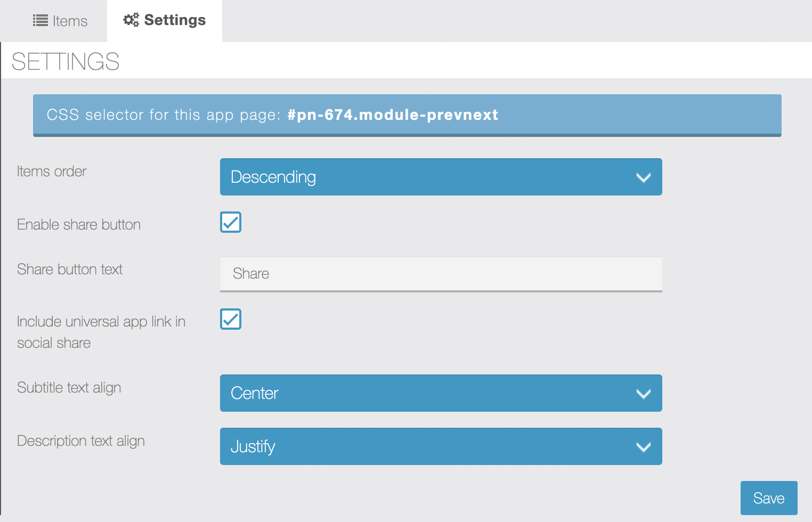Open the Settings tab
This screenshot has width=812, height=522.
pos(165,20)
